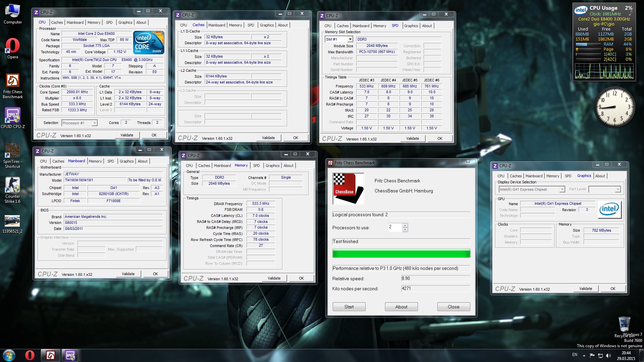Image resolution: width=644 pixels, height=362 pixels.
Task: Increase the Processors to use spinner
Action: (405, 226)
